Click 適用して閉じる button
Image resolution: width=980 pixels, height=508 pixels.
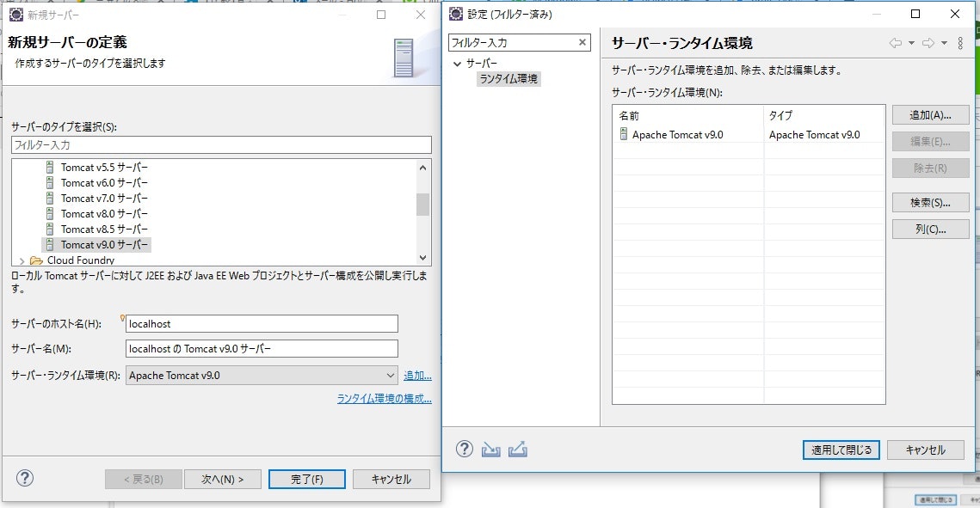click(x=841, y=450)
